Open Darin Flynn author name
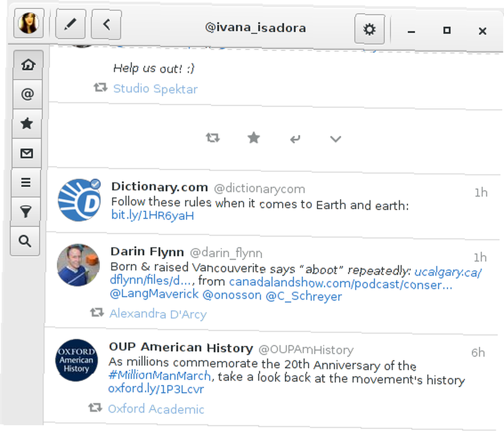Viewport: 504px width, 435px height. click(147, 252)
